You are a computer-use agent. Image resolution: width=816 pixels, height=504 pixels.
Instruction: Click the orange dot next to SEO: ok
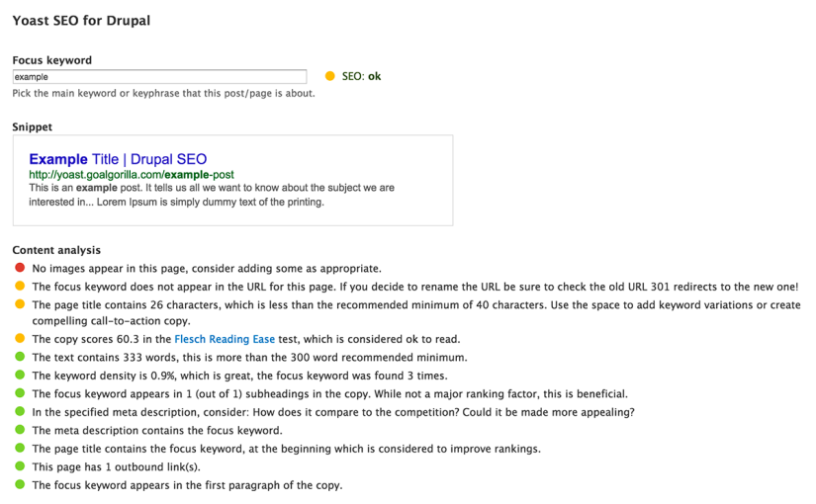tap(329, 76)
